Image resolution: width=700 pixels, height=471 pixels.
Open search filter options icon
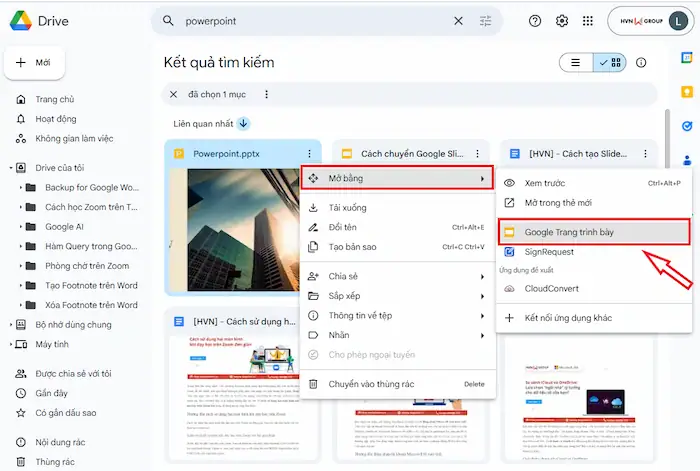486,21
